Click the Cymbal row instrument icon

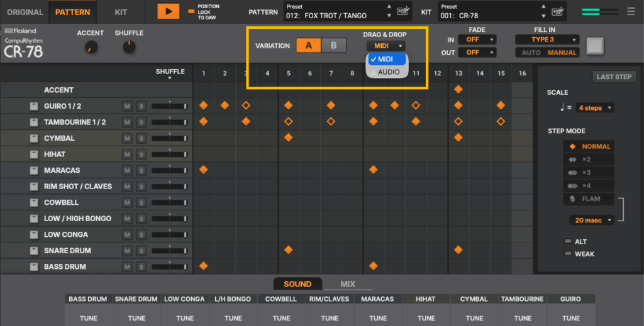[x=34, y=138]
